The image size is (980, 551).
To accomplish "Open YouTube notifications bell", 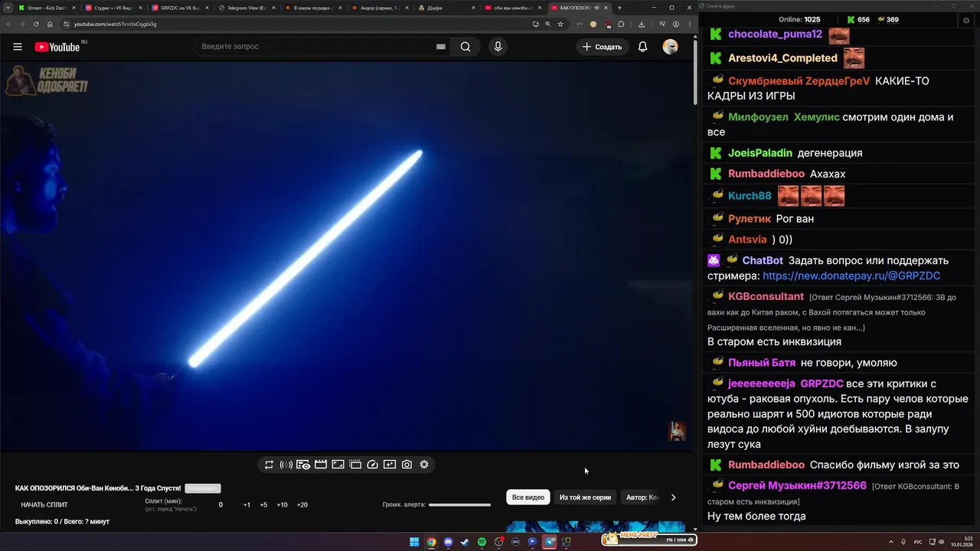I will [642, 47].
